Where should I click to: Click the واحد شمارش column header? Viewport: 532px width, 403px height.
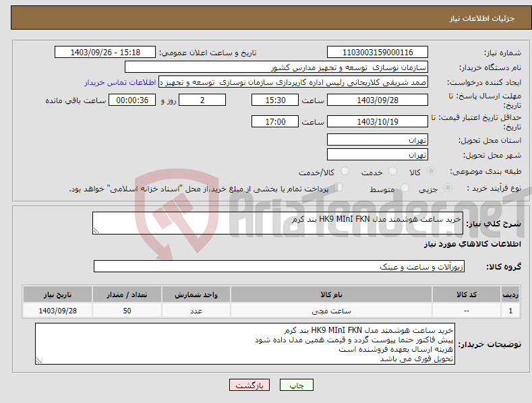[196, 294]
